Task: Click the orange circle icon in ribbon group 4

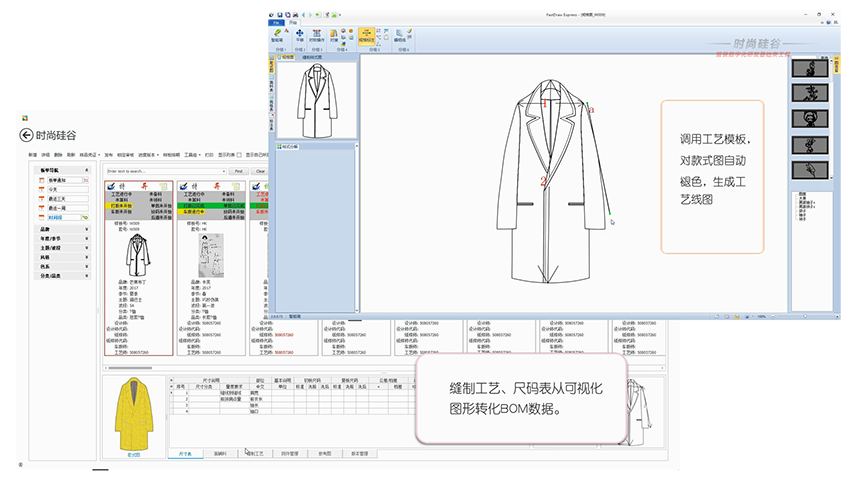Action: [351, 31]
